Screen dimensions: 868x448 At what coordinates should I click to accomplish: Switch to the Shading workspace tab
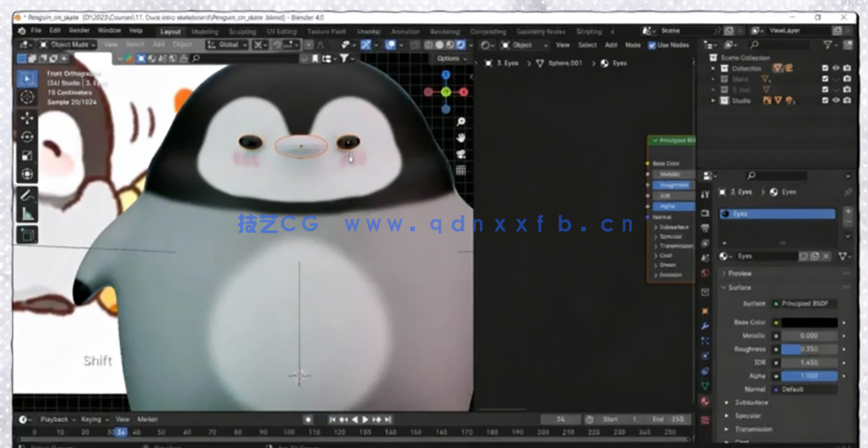coord(369,32)
